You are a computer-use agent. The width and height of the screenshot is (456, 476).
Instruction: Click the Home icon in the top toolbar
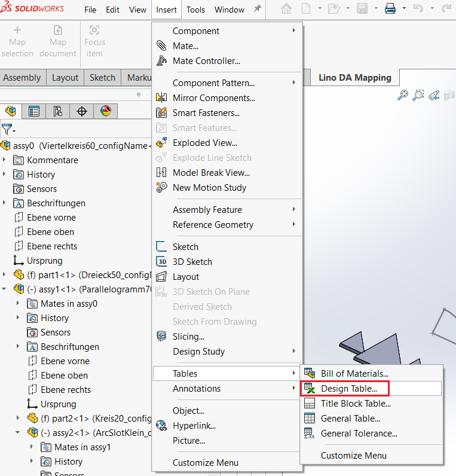[x=287, y=9]
